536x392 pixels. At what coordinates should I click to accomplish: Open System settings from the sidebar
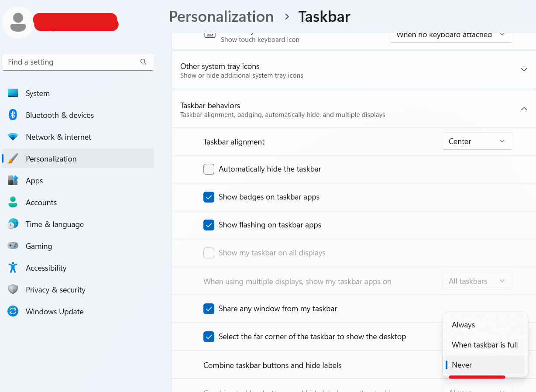click(37, 93)
